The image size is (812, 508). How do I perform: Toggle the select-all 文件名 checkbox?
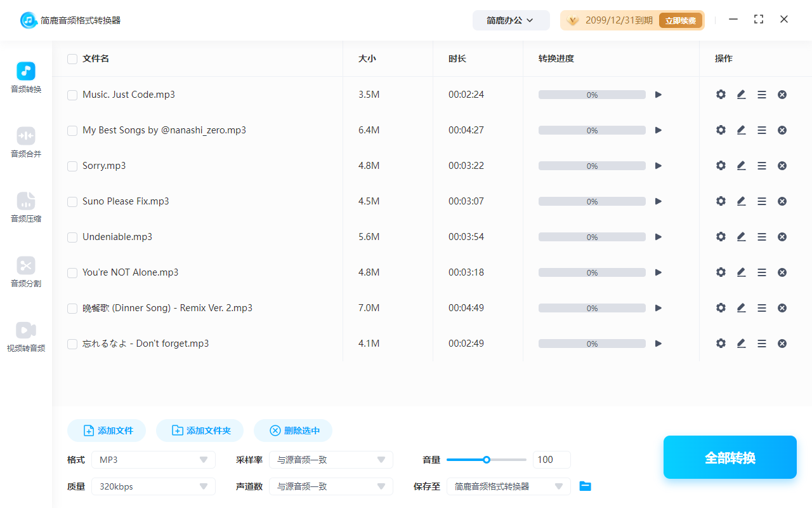72,59
